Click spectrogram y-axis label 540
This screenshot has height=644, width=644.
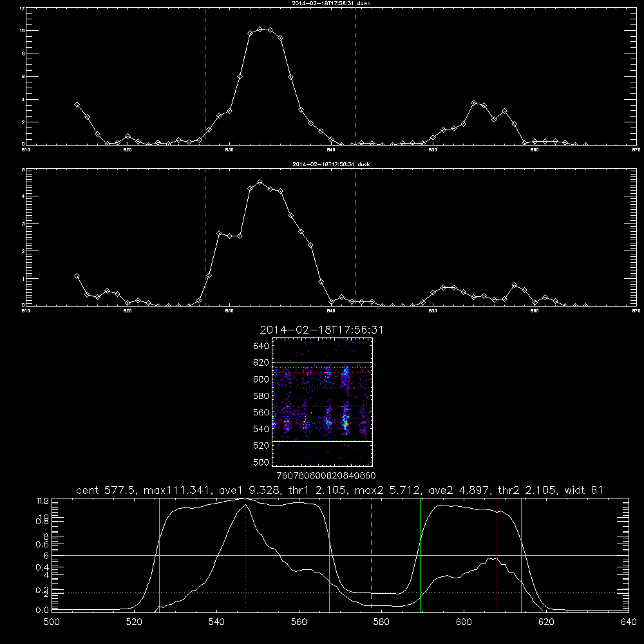point(261,429)
